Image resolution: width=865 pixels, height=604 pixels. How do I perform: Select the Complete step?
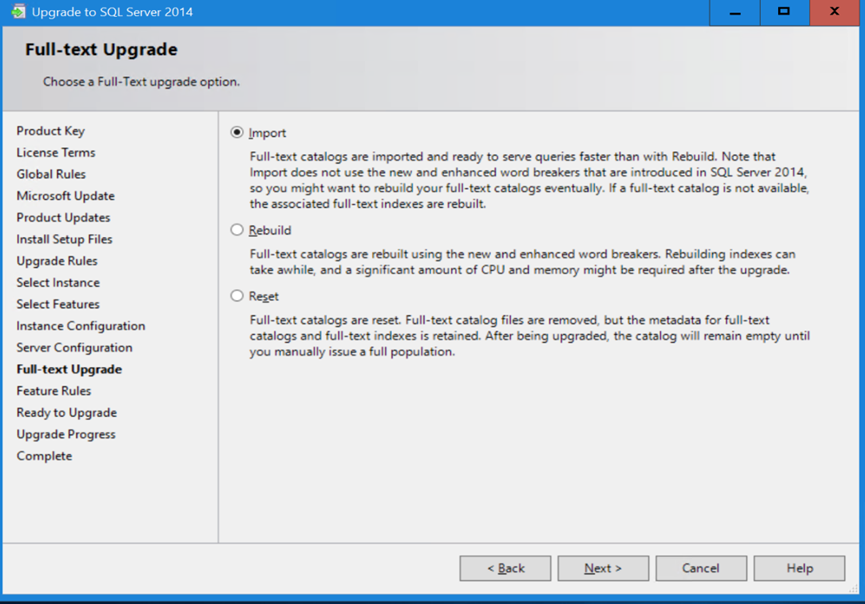click(44, 456)
